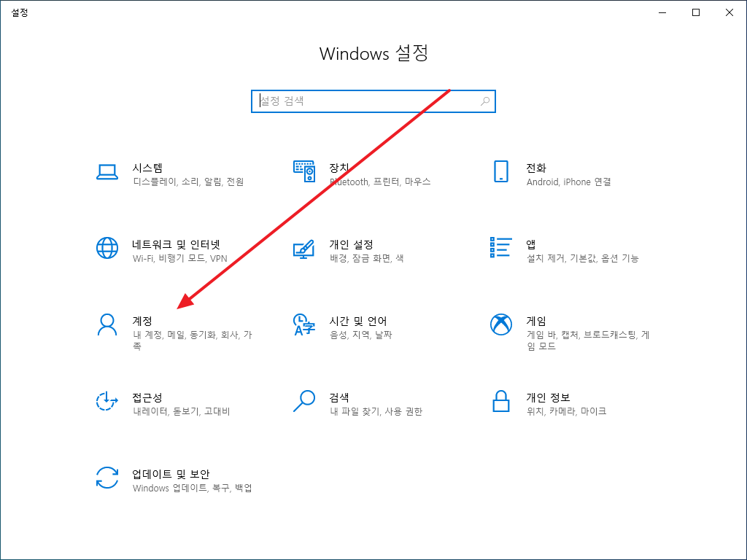Click the 네트워크 및 인터넷 globe icon
The image size is (747, 560).
107,248
